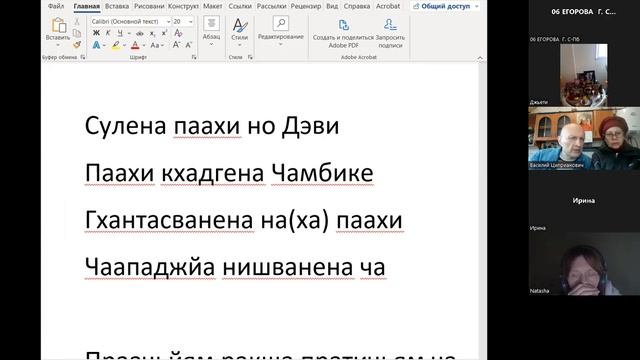Toggle subscript formatting
The height and width of the screenshot is (360, 640).
[152, 33]
